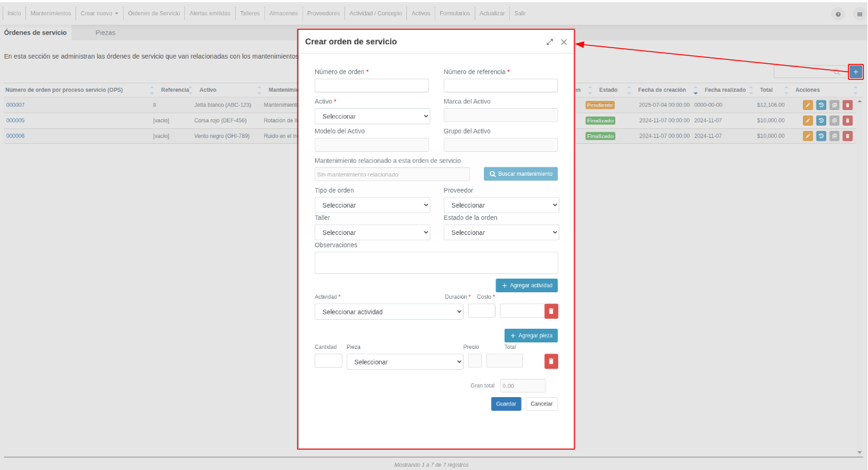Remove the activity row with red trash
The image size is (868, 470).
[x=551, y=311]
